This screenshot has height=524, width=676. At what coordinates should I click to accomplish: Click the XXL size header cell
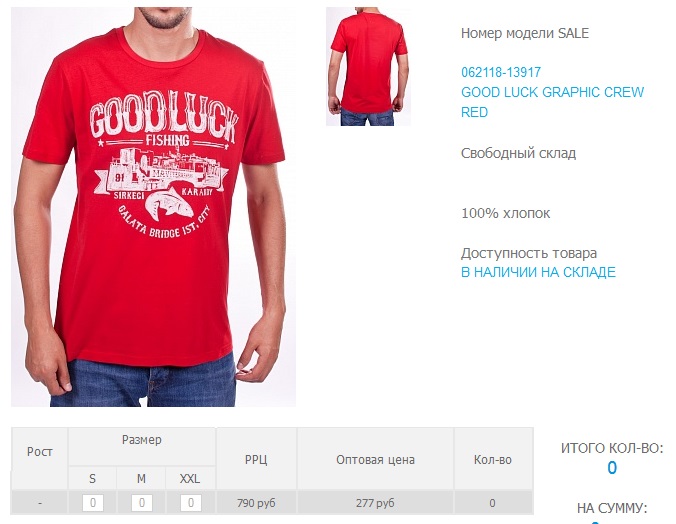click(190, 478)
